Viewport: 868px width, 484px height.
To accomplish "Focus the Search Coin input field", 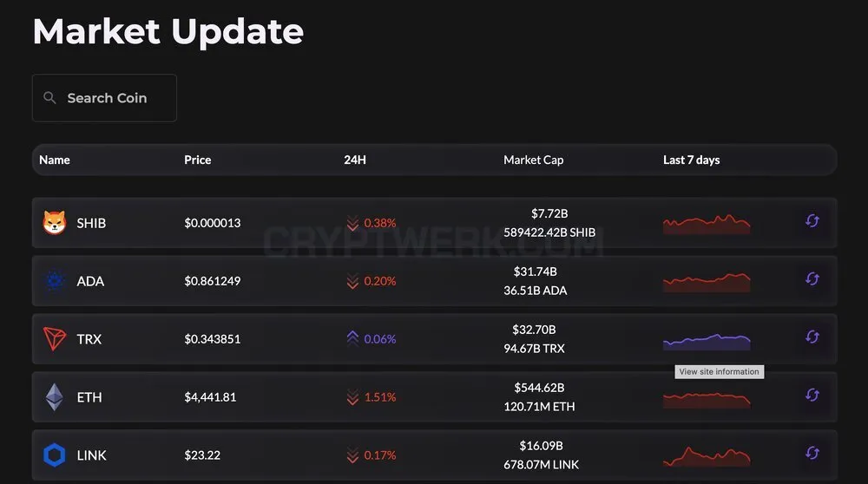I will pyautogui.click(x=105, y=98).
